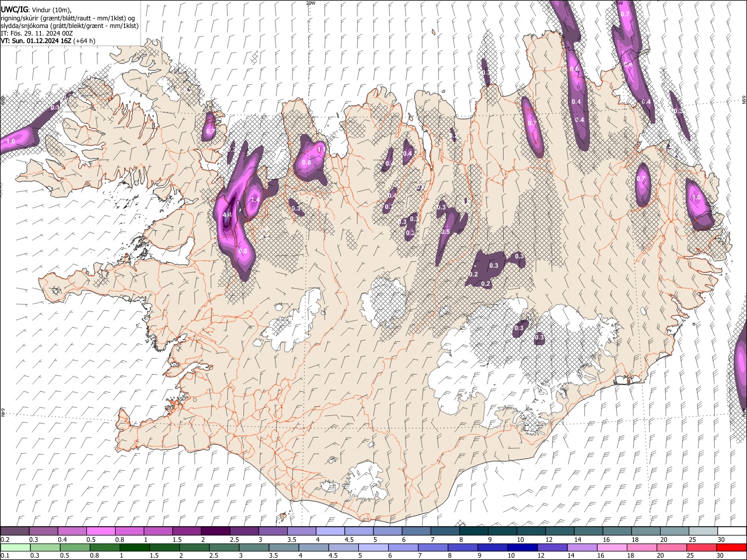The image size is (747, 560).
Task: Click the upper legend swatch between 4 and 4.5
Action: (x=330, y=531)
